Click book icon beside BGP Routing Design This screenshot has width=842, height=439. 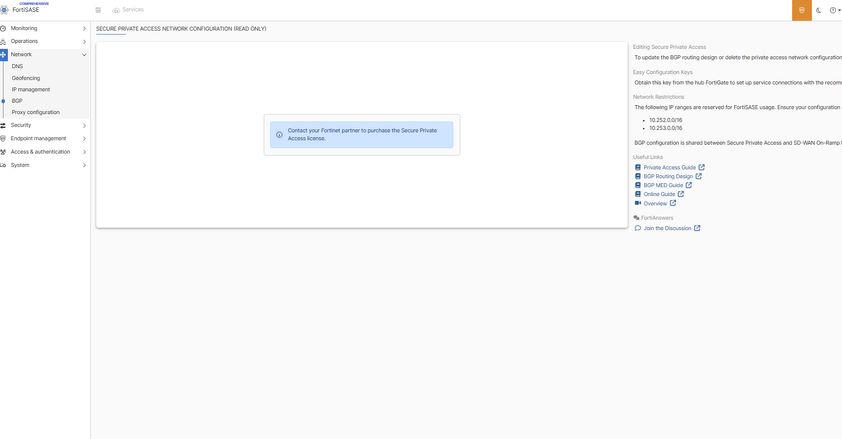tap(638, 176)
